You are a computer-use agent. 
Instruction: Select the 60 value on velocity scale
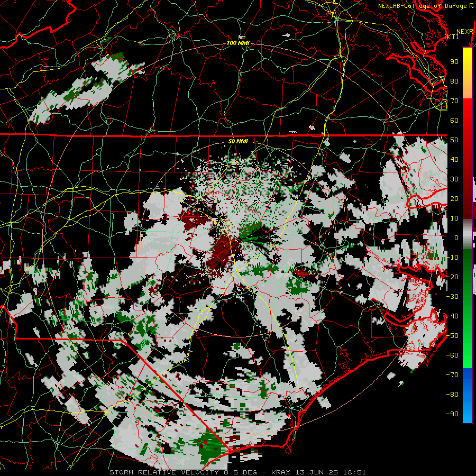coord(454,121)
